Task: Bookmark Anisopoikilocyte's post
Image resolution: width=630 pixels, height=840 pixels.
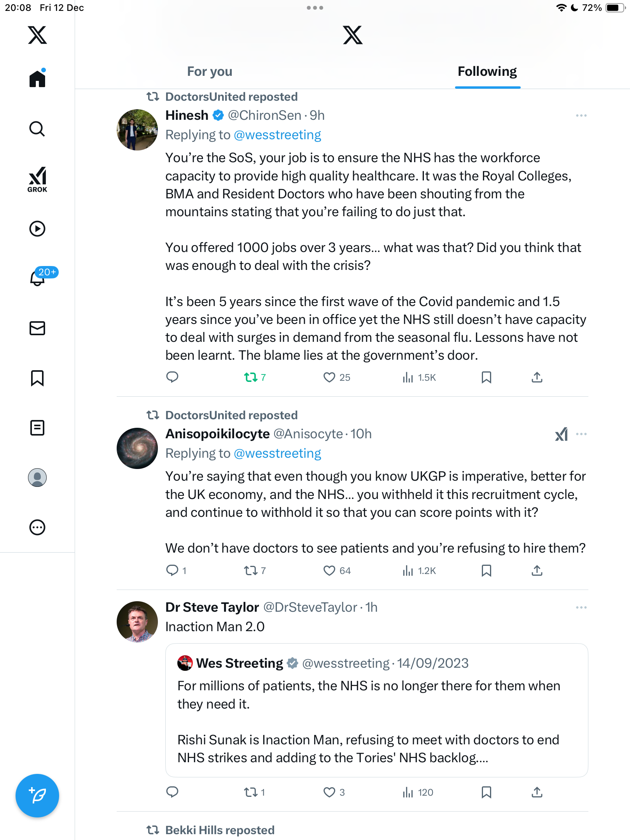Action: [x=486, y=570]
